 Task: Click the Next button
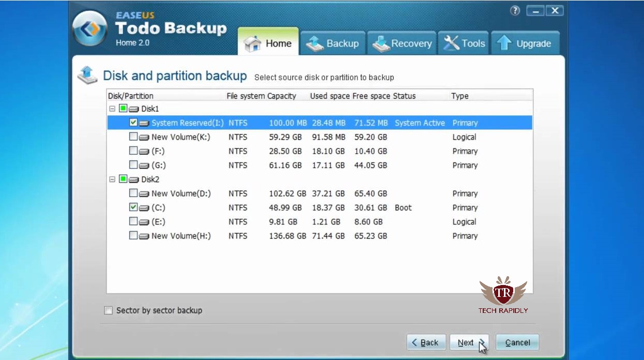tap(468, 342)
